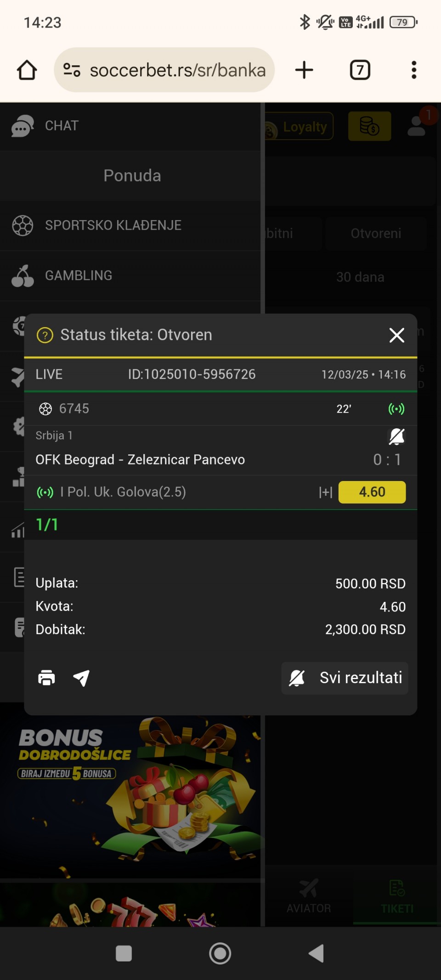The width and height of the screenshot is (441, 980).
Task: Select SPORTSKO KLAĐENJE from the menu
Action: click(113, 226)
